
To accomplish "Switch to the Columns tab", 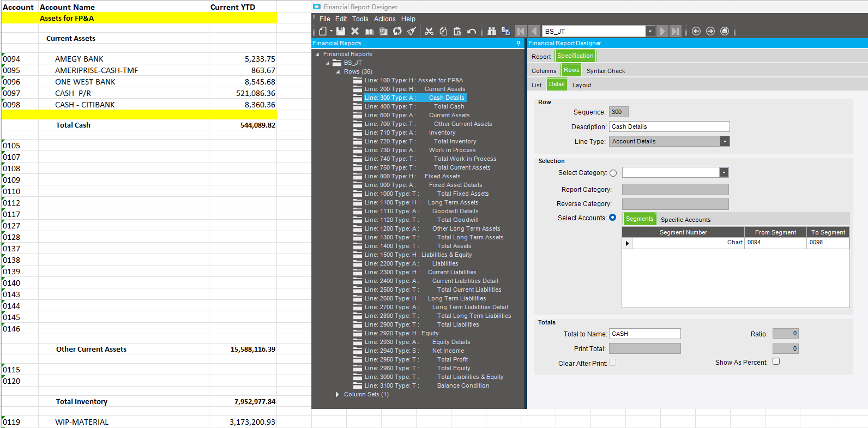I will click(x=544, y=71).
